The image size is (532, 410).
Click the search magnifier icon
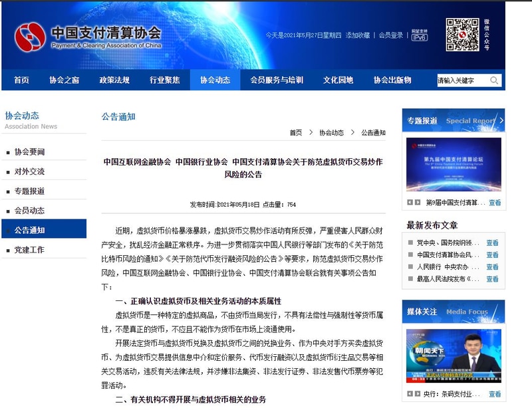(x=494, y=80)
